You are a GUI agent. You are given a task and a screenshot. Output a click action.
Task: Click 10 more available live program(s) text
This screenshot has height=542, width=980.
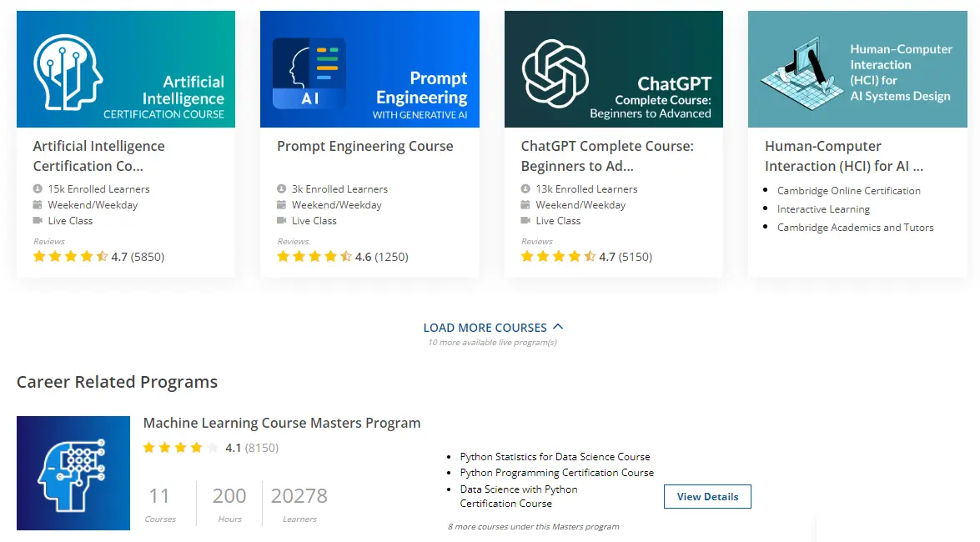click(492, 343)
